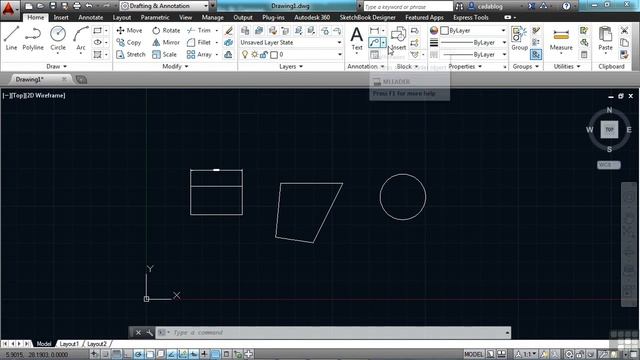Switch to the Layout1 tab
The image size is (640, 360).
coord(69,344)
